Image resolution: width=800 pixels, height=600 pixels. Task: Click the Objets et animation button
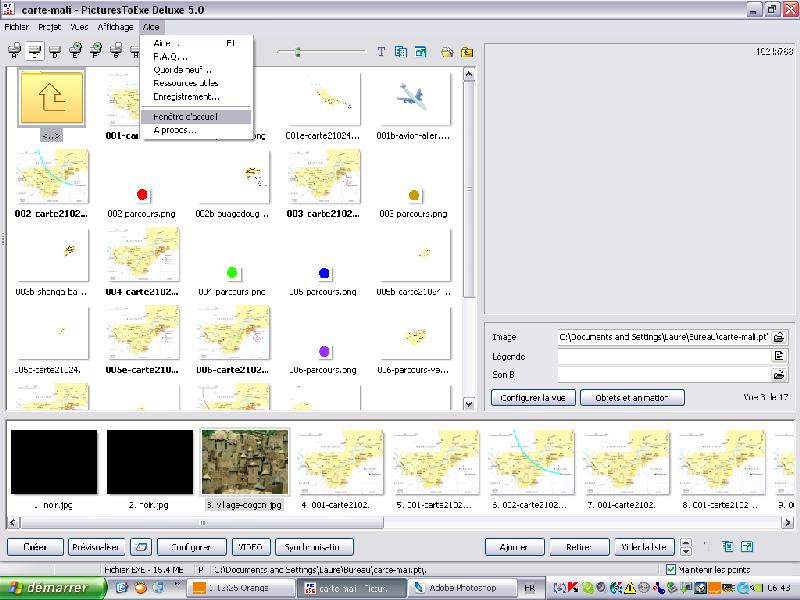[632, 397]
